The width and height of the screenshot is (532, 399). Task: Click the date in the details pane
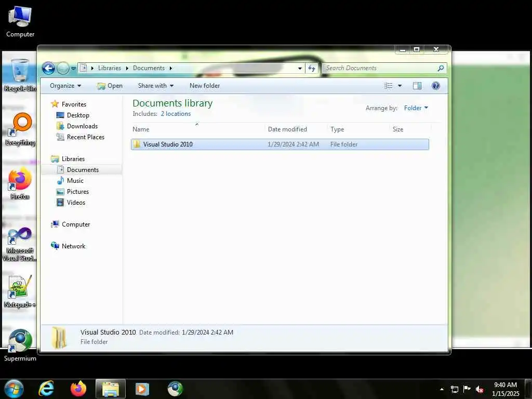click(207, 332)
